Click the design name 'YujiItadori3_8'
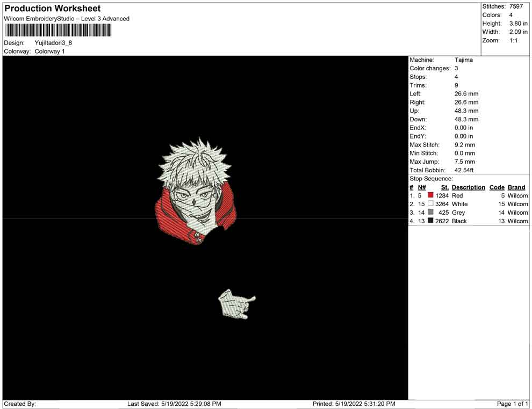The image size is (532, 409). coord(53,43)
